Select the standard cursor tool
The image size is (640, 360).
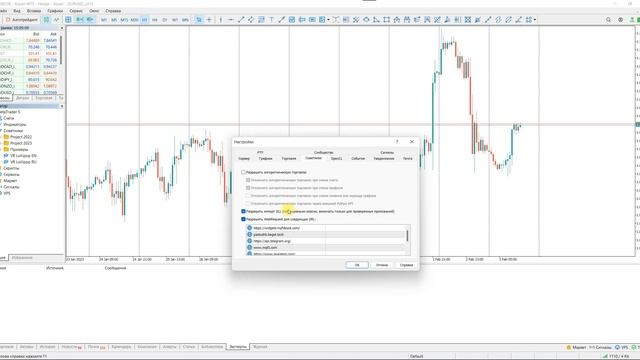[x=199, y=20]
